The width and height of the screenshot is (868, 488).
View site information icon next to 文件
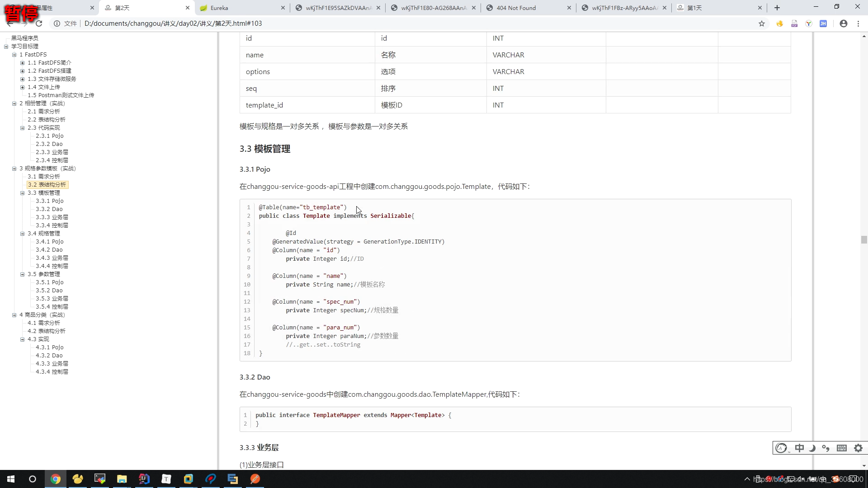57,23
